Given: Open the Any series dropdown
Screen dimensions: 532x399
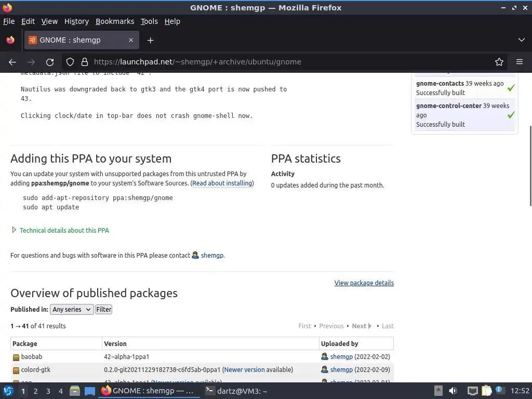Looking at the screenshot, I should 72,310.
